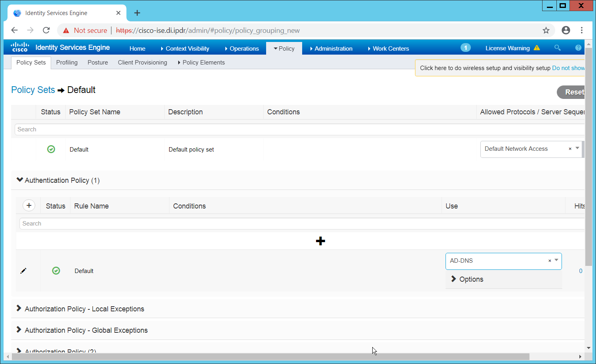Click the pencil edit icon for Default rule
596x364 pixels.
23,271
